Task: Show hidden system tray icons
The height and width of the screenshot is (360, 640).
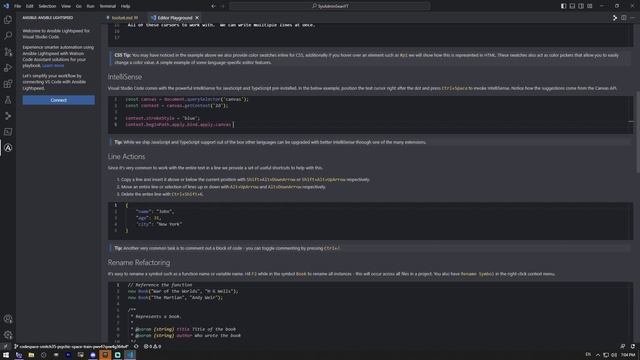Action: coord(598,355)
